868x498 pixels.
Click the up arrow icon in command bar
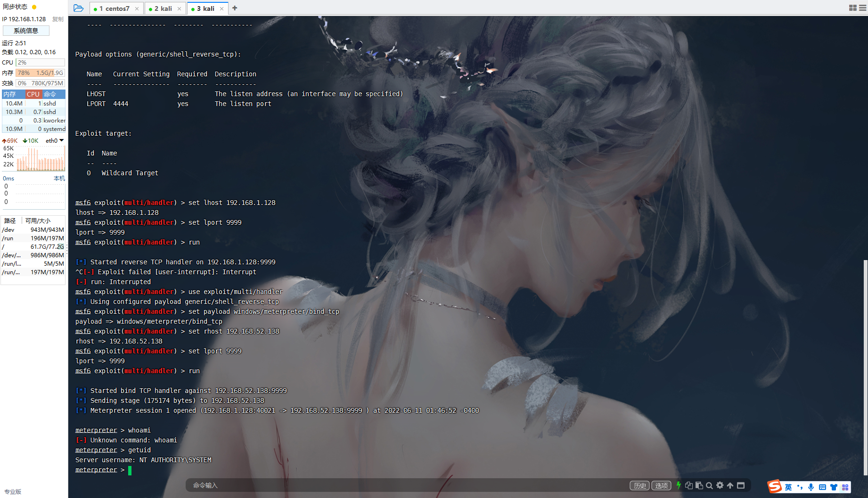730,485
